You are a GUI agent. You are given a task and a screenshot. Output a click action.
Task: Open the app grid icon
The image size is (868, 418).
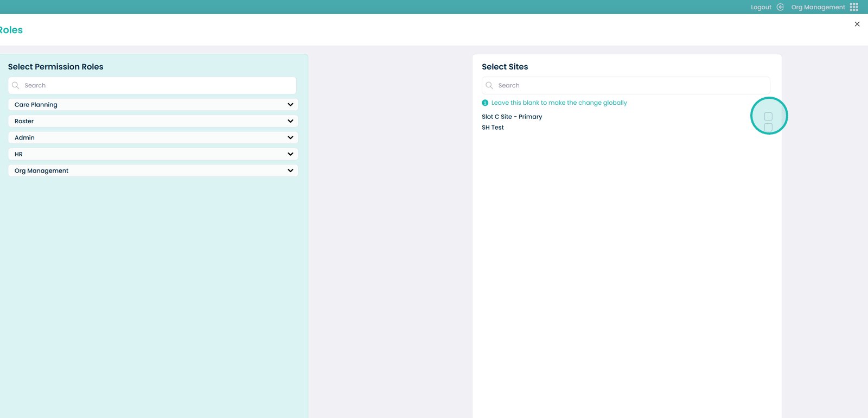point(854,7)
